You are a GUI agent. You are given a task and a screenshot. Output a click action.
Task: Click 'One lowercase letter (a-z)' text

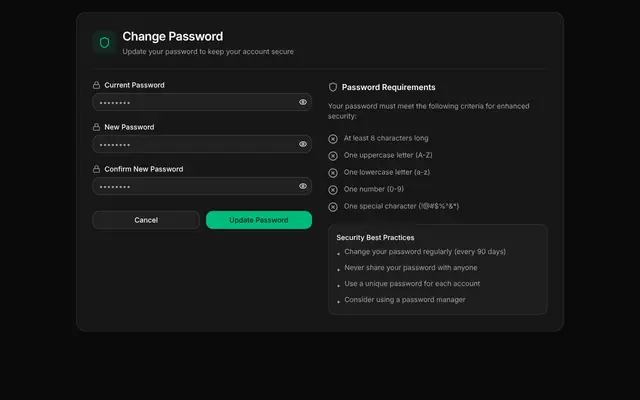tap(387, 172)
